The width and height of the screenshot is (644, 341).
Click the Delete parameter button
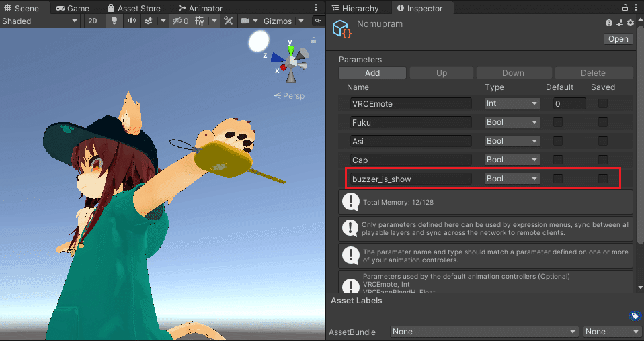click(594, 72)
